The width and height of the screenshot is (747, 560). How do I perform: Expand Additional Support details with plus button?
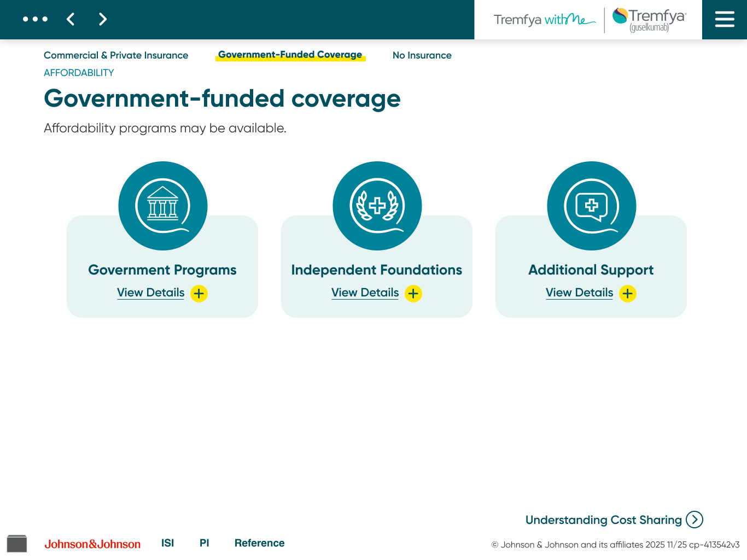(627, 293)
